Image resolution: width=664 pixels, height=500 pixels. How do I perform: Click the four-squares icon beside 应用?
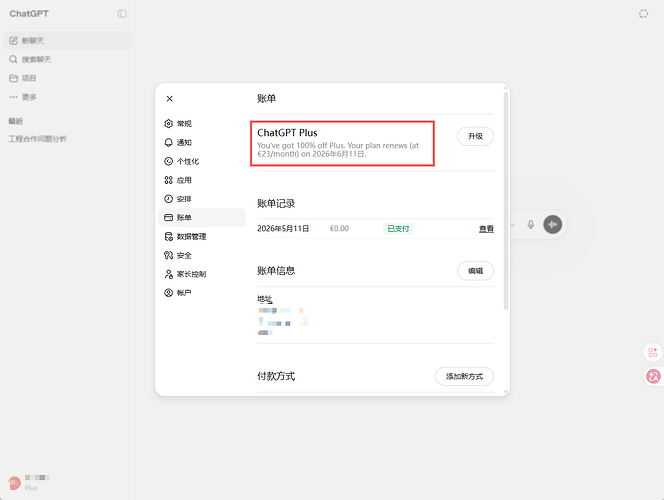pos(169,180)
